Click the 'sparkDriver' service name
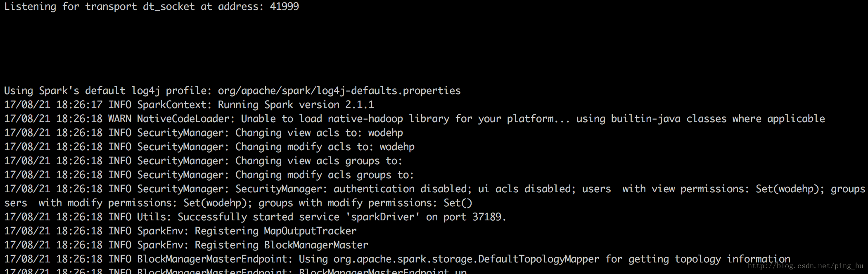Viewport: 868px width, 274px height. coord(383,217)
